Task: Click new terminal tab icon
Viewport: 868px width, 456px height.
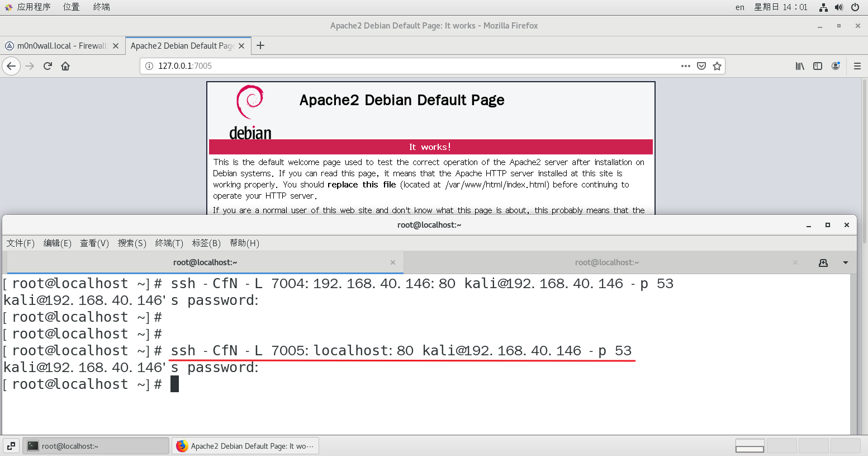Action: (x=823, y=262)
